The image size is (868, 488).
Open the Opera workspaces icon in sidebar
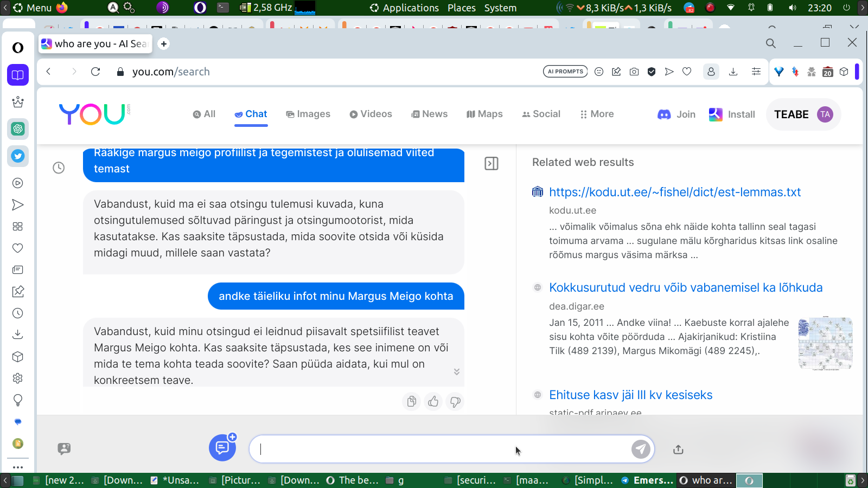(18, 75)
